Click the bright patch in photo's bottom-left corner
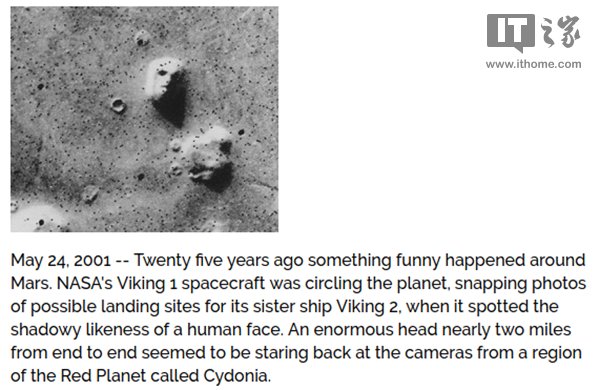 coord(36,218)
